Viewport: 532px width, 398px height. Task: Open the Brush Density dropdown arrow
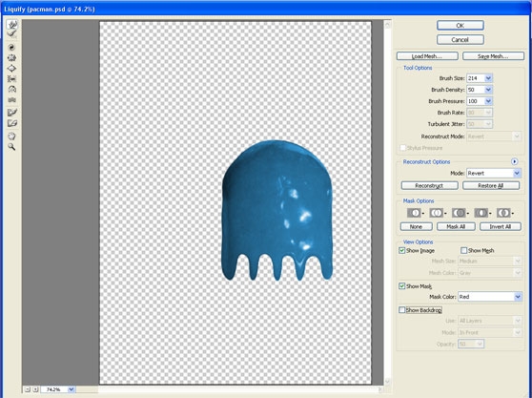[x=488, y=90]
